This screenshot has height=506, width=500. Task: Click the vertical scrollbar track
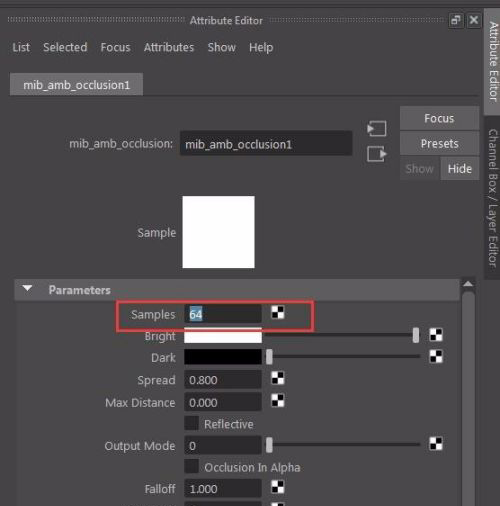click(x=468, y=400)
